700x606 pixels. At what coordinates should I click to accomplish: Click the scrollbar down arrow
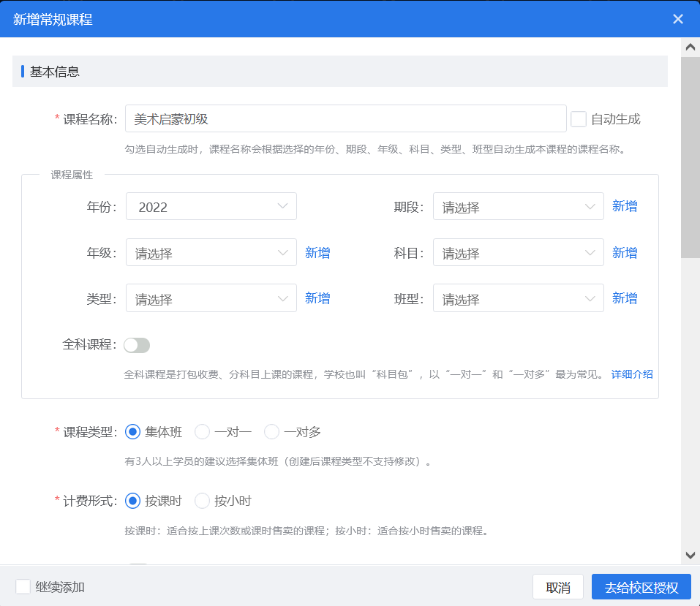(690, 555)
